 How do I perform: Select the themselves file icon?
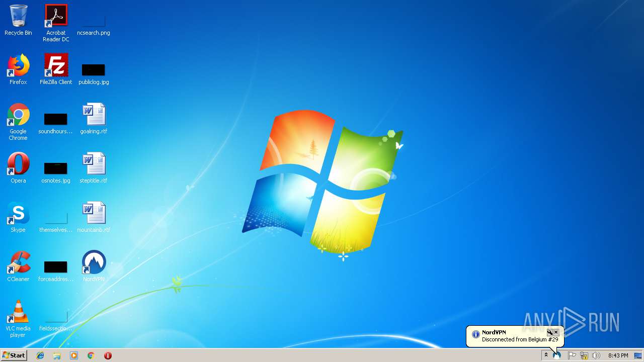(56, 221)
